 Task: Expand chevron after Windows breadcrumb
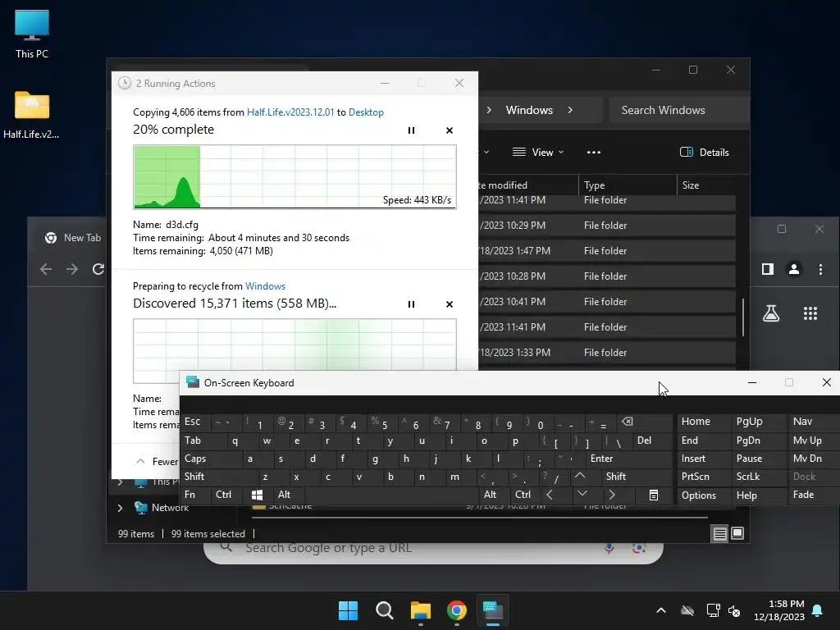570,111
